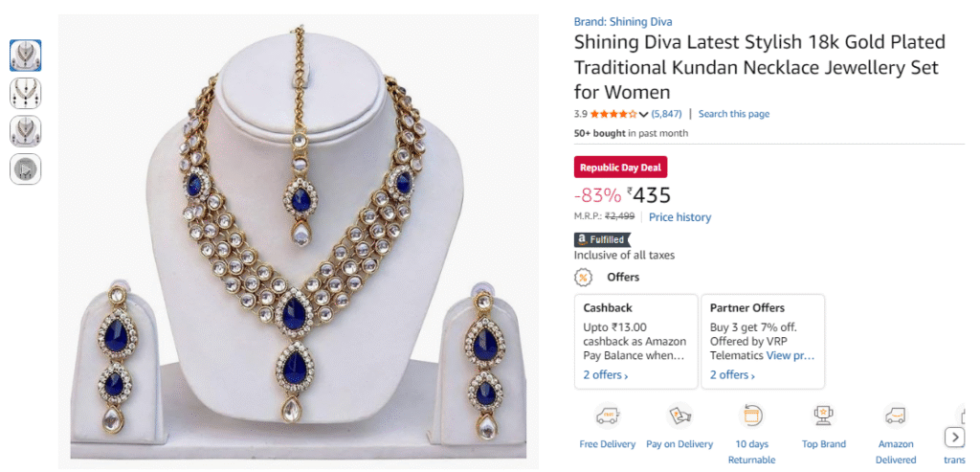980x472 pixels.
Task: Select the third product image thumbnail
Action: (x=25, y=130)
